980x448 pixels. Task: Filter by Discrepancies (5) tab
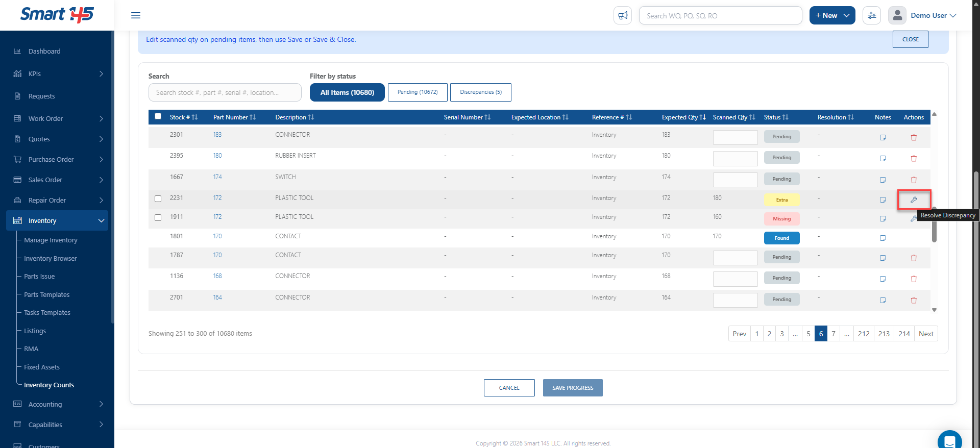(480, 92)
